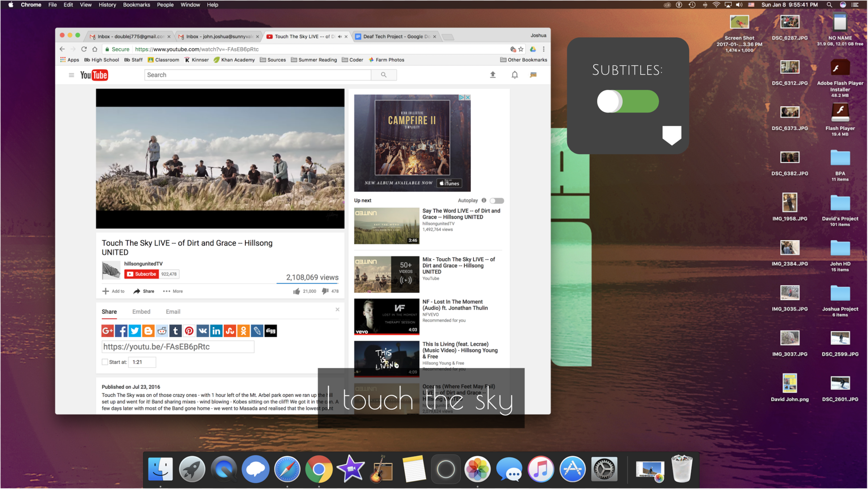868x489 pixels.
Task: Enable the Autoplay toggle
Action: [497, 200]
